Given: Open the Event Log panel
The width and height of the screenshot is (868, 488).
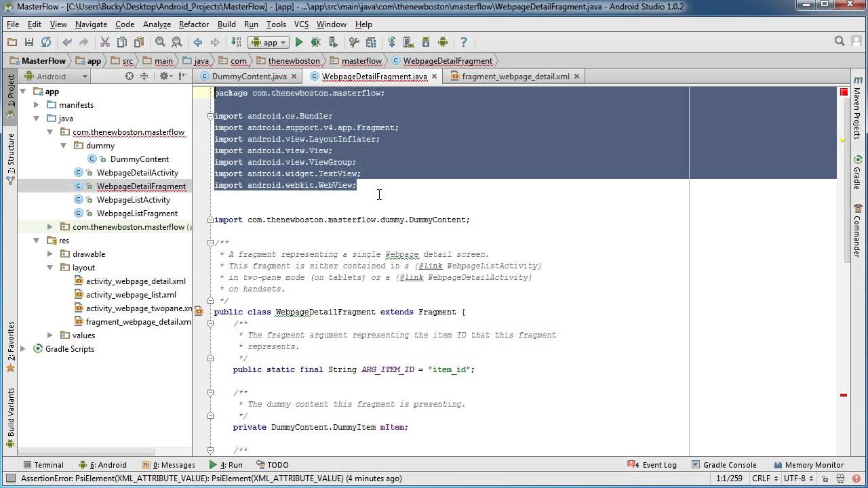Looking at the screenshot, I should tap(652, 465).
